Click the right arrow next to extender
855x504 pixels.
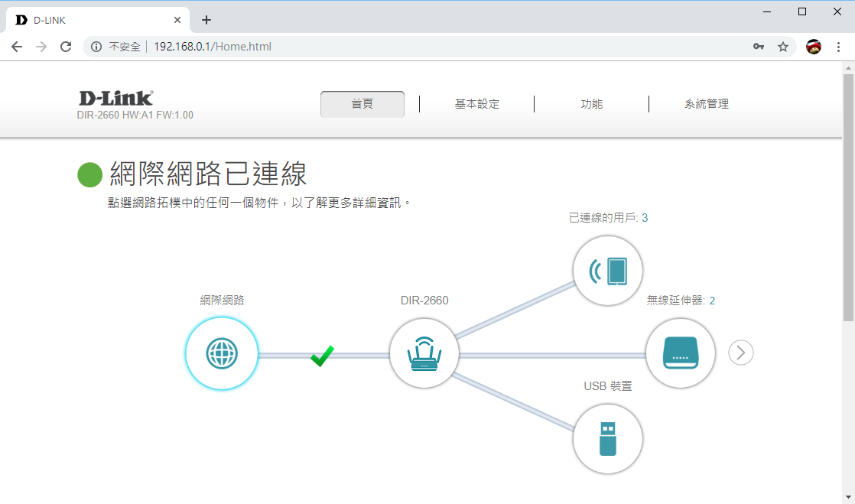[741, 353]
